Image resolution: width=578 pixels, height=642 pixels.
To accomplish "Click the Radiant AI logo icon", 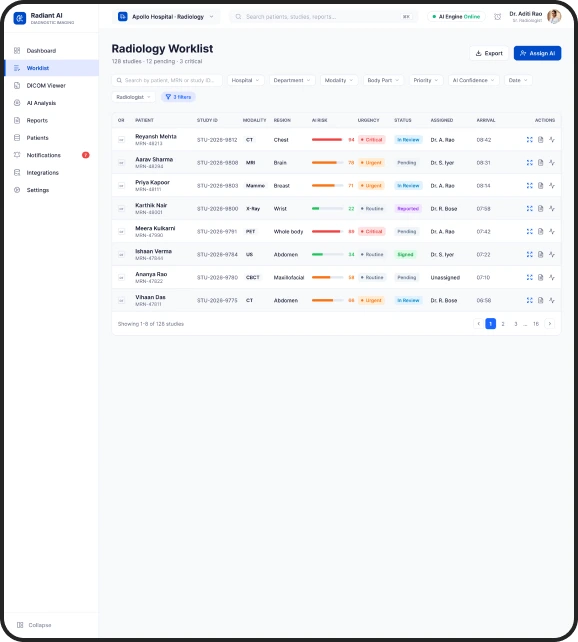I will pos(20,18).
